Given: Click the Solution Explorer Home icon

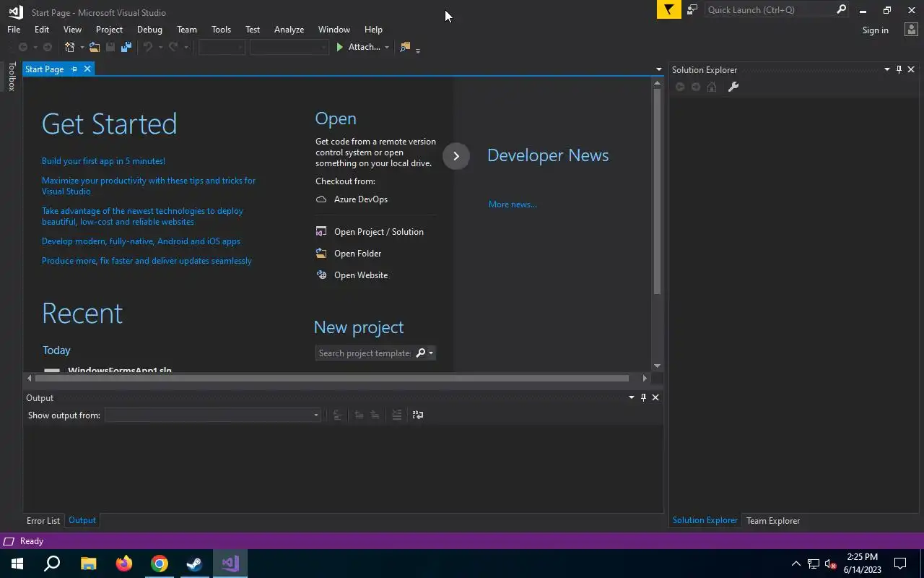Looking at the screenshot, I should [712, 87].
